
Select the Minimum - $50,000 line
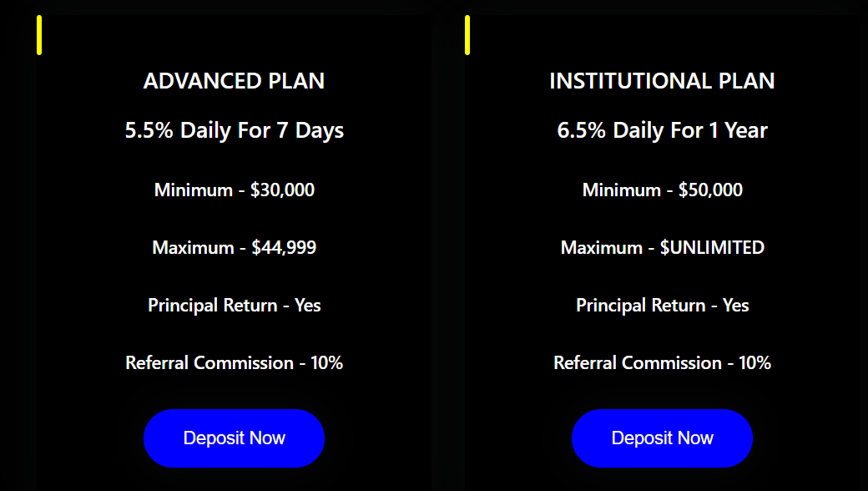[662, 190]
